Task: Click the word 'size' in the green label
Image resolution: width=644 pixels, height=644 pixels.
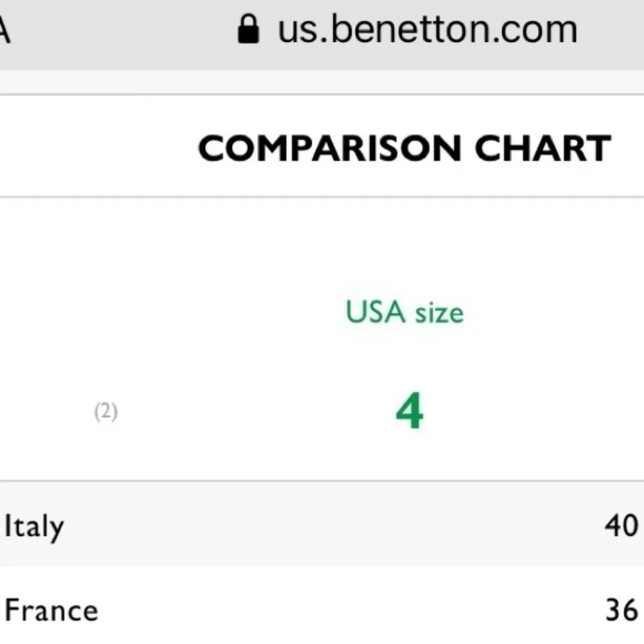Action: click(x=439, y=314)
